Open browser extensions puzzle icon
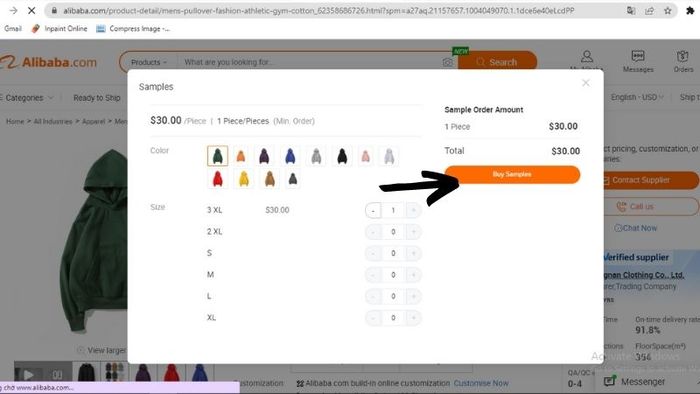The height and width of the screenshot is (394, 700). [x=690, y=10]
